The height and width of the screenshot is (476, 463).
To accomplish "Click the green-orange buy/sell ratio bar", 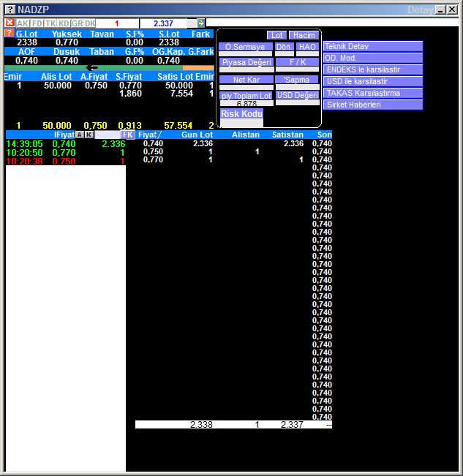I will [x=109, y=68].
